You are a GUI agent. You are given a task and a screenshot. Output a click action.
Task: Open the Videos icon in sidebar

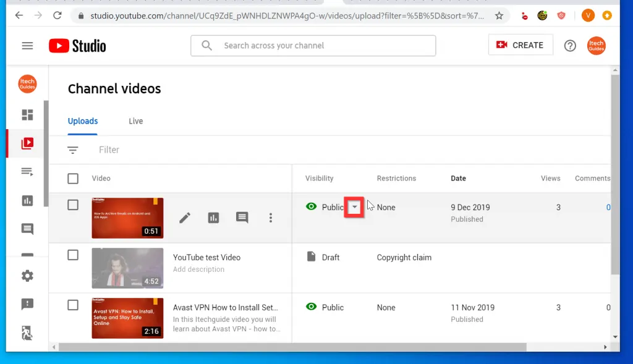(27, 143)
